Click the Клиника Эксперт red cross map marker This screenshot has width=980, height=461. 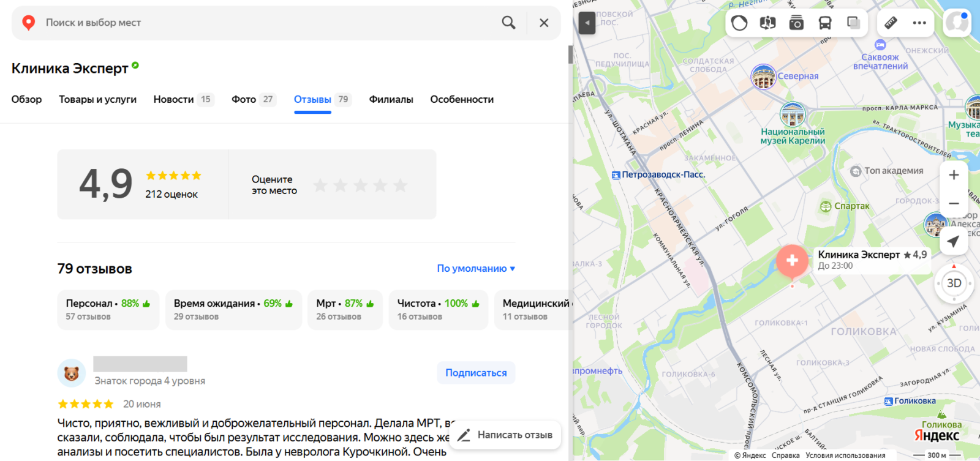pyautogui.click(x=792, y=260)
